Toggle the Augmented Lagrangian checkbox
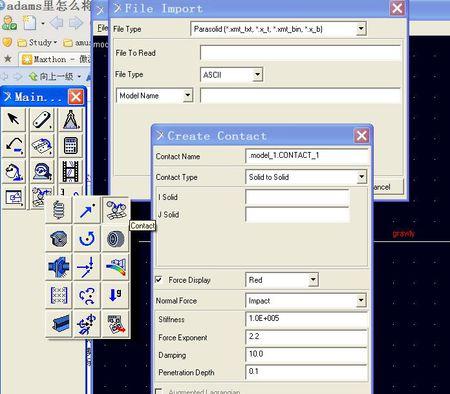This screenshot has height=394, width=450. pyautogui.click(x=159, y=391)
